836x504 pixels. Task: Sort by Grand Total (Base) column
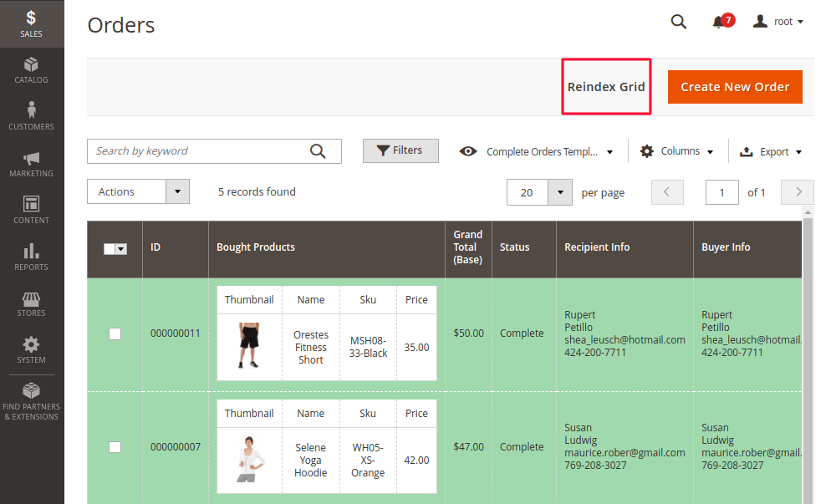(x=468, y=247)
